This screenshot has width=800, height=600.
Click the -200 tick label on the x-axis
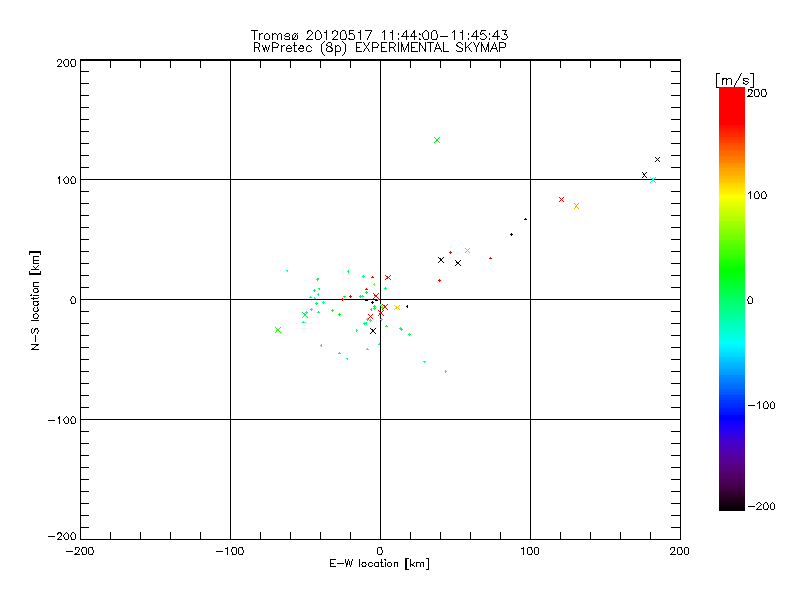point(80,550)
